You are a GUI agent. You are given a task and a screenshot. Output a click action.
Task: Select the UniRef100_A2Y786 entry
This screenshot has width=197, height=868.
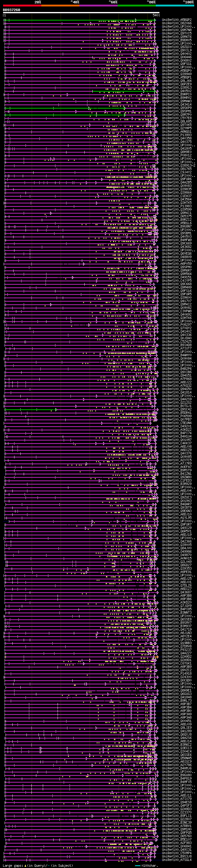tap(177, 765)
